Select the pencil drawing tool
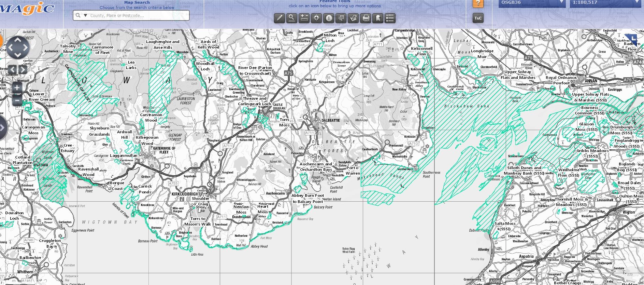Viewport: 644px width, 285px height. pos(279,18)
